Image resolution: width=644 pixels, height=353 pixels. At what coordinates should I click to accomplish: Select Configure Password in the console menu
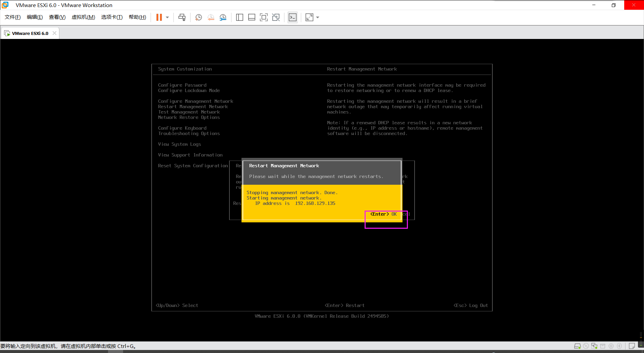pos(182,85)
